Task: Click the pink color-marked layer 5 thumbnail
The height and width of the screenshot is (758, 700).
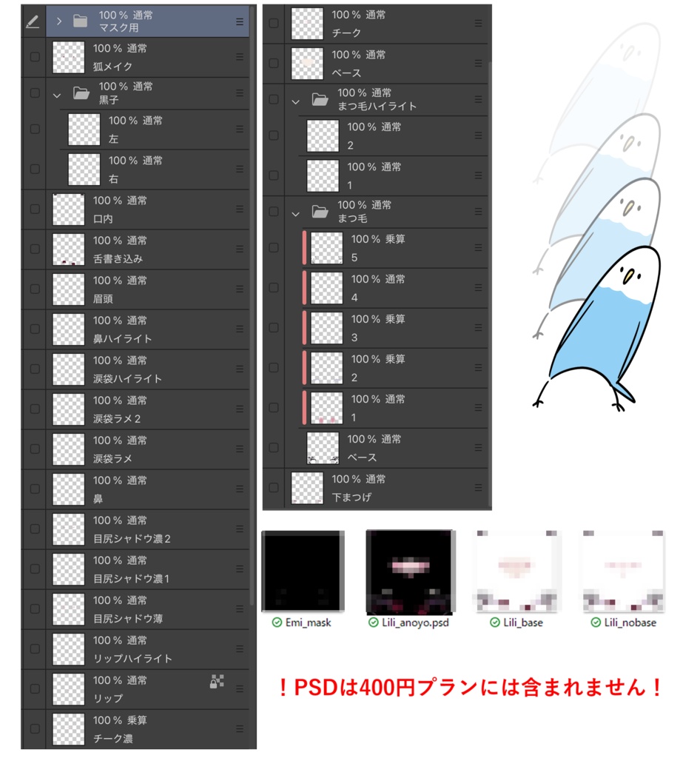Action: (x=326, y=248)
